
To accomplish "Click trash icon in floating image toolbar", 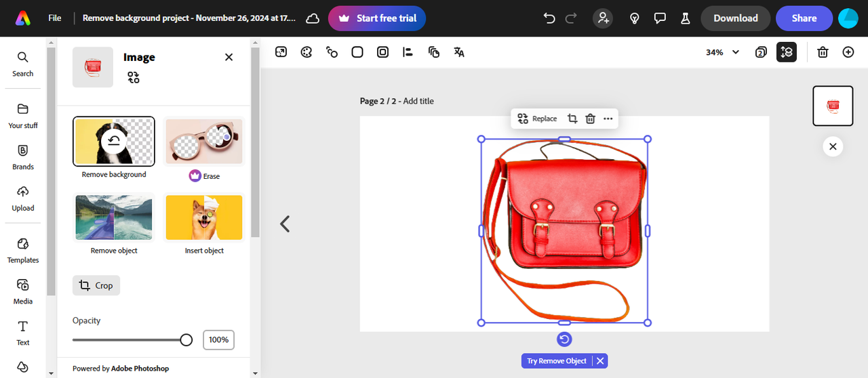I will coord(590,119).
